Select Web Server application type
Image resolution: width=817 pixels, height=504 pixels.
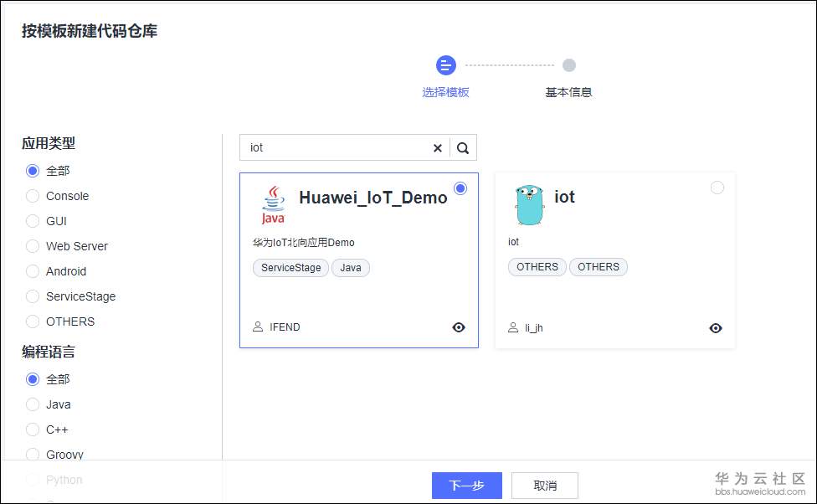click(33, 246)
